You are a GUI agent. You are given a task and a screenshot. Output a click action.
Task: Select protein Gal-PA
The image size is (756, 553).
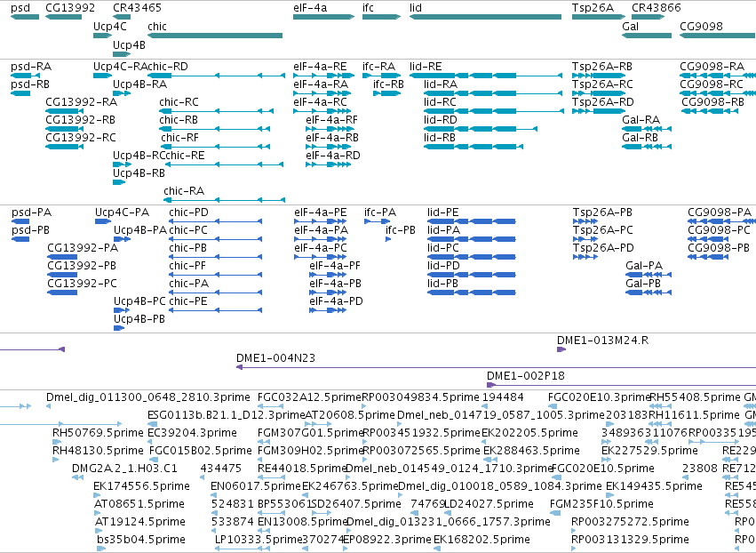click(x=649, y=275)
